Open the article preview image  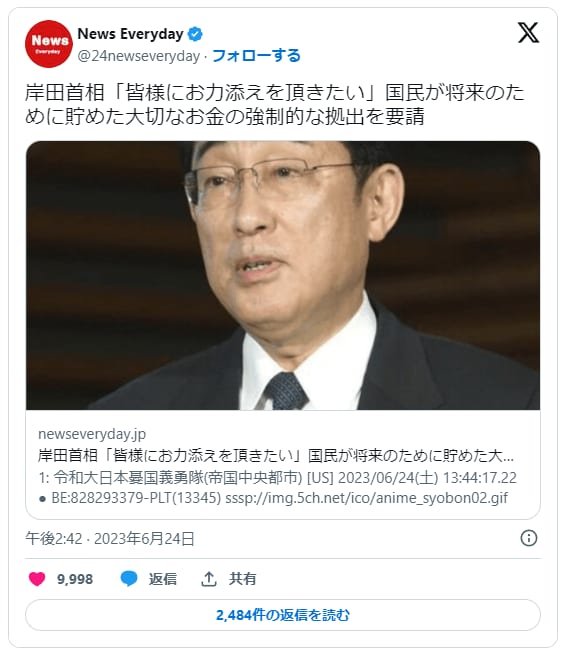pos(283,275)
